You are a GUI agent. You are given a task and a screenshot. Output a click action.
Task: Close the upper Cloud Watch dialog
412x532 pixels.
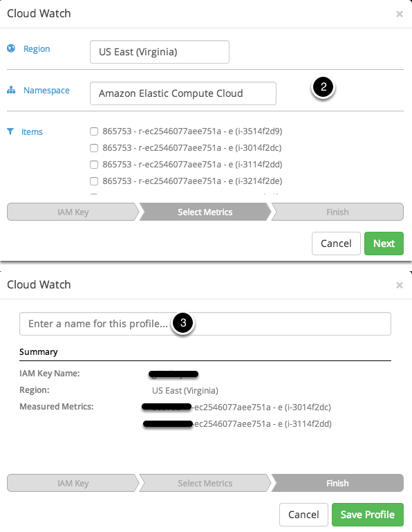400,15
